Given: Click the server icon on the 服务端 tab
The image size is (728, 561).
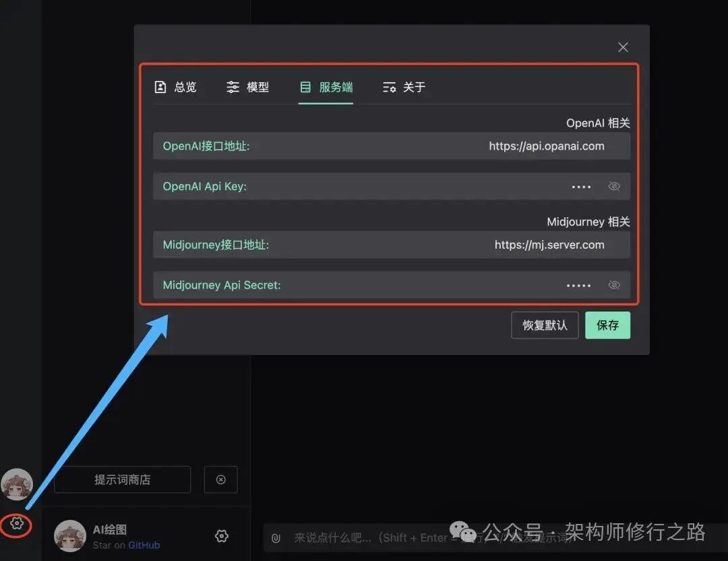Looking at the screenshot, I should pyautogui.click(x=305, y=86).
